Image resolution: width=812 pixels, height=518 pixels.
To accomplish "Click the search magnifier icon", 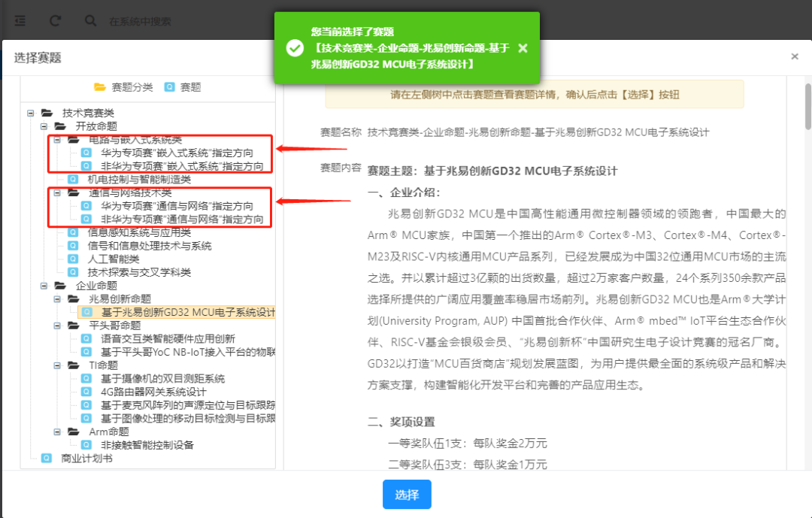I will click(x=91, y=21).
